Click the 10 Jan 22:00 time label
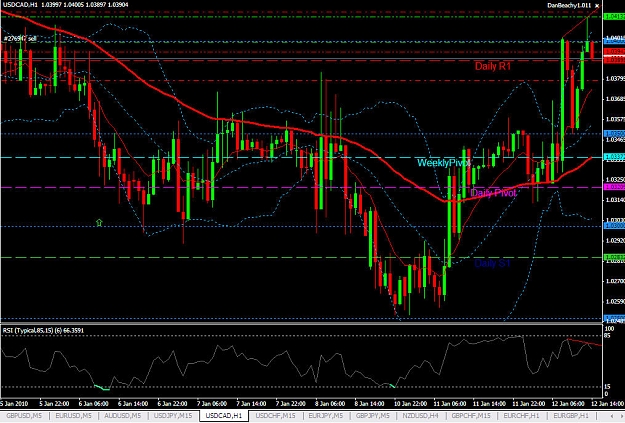Image resolution: width=625 pixels, height=423 pixels. coord(410,403)
